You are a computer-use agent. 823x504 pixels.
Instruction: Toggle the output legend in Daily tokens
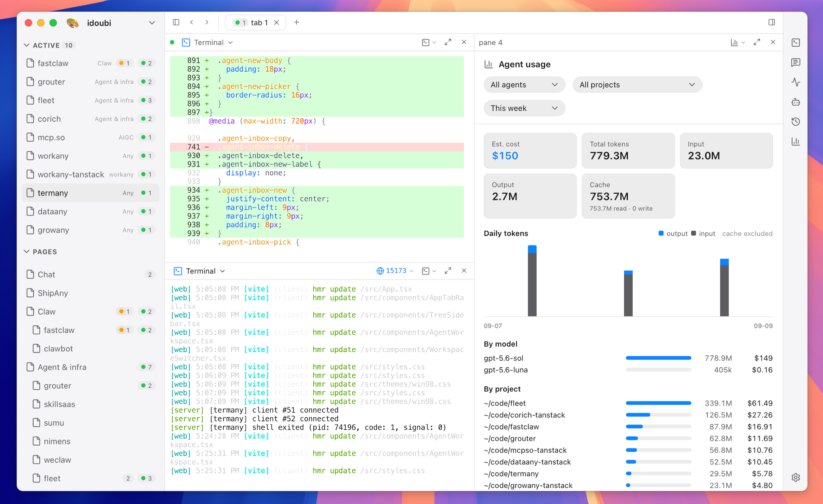(673, 233)
